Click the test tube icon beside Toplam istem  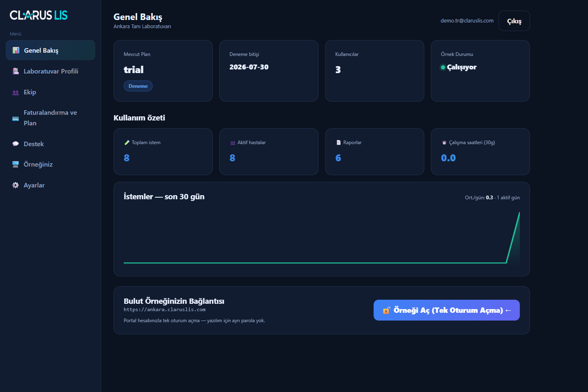pyautogui.click(x=127, y=143)
